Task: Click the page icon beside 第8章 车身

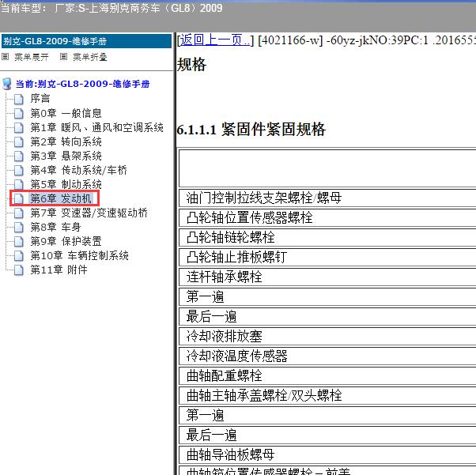Action: 18,227
